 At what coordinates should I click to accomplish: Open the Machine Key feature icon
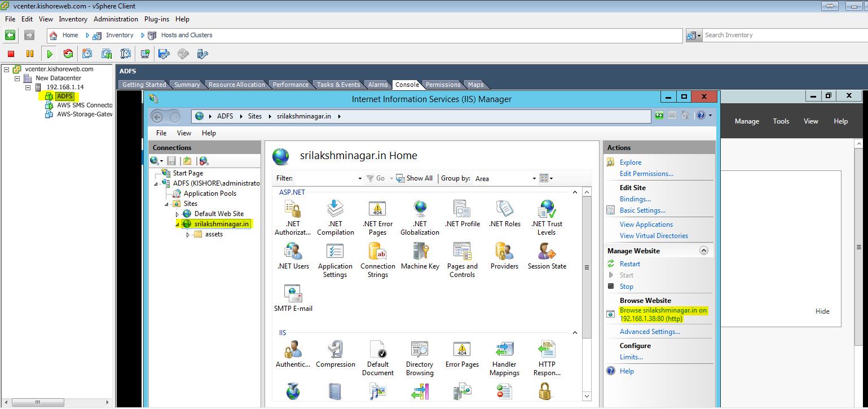(420, 257)
